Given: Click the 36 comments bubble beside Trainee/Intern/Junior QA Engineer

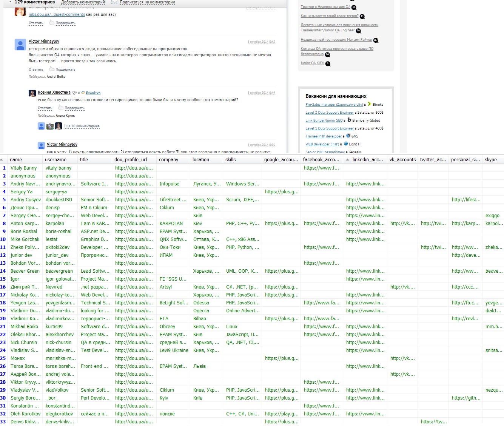Looking at the screenshot, I should [x=359, y=31].
